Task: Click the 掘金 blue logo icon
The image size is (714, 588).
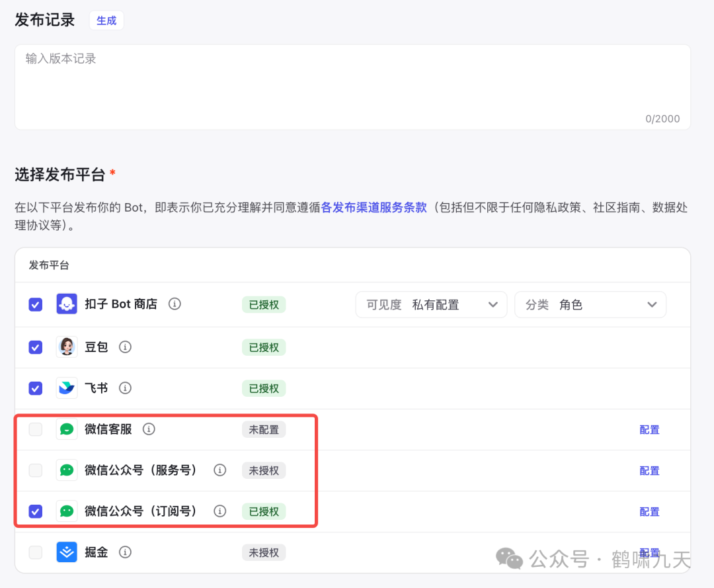Action: [x=67, y=552]
